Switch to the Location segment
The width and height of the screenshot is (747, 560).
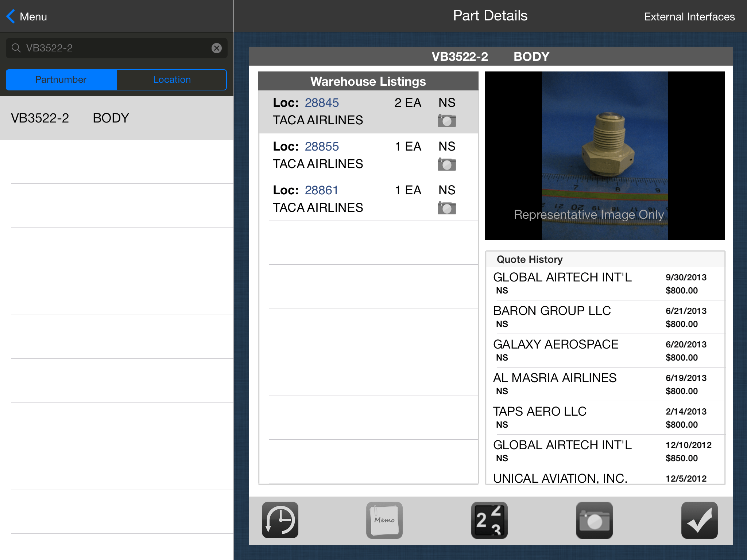tap(172, 79)
